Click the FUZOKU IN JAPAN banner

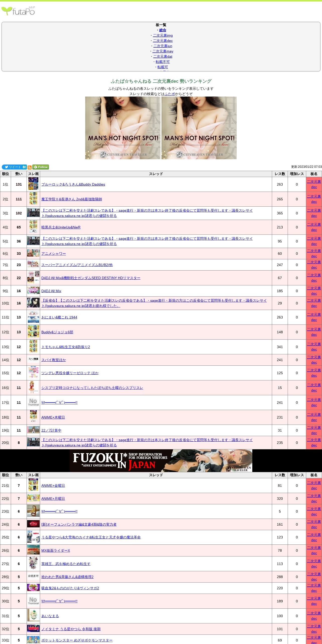tap(161, 460)
